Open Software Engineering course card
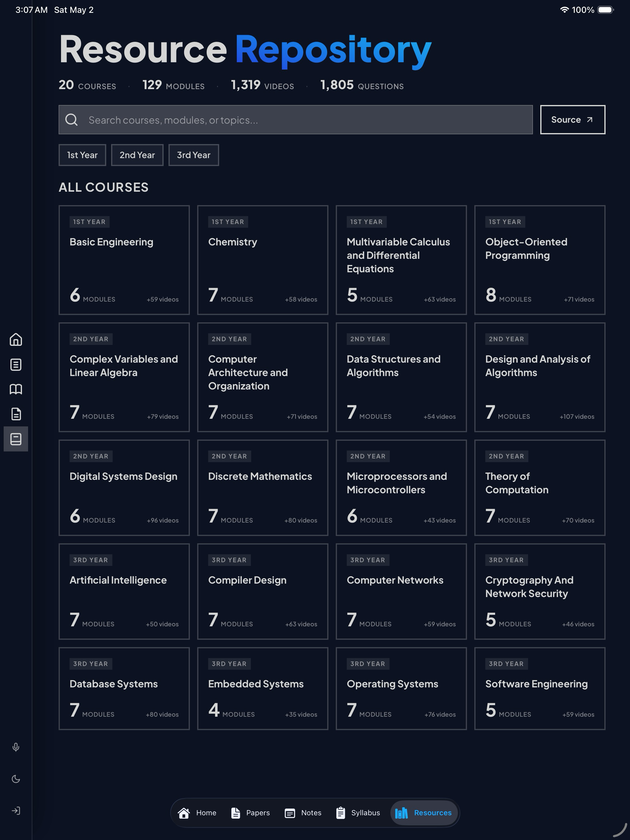This screenshot has width=630, height=840. (x=540, y=689)
